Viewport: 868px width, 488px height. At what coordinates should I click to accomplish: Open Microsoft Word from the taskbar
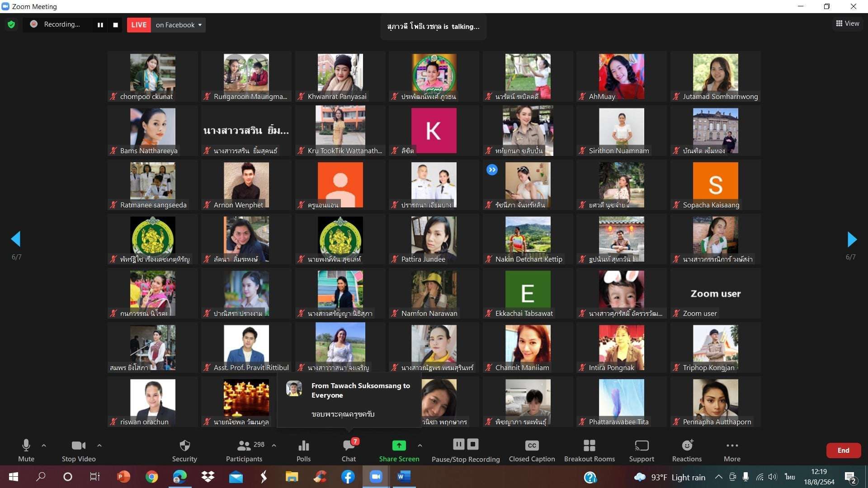point(404,477)
